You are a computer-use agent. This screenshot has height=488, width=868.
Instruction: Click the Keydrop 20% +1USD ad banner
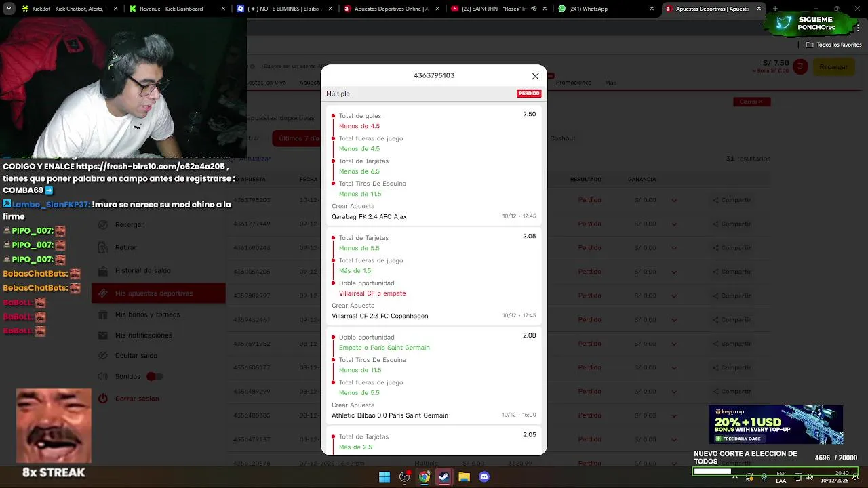[776, 425]
